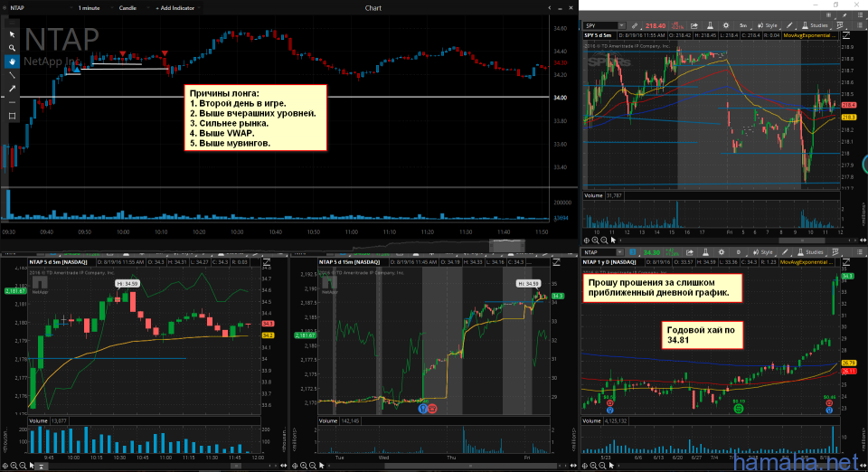Open the D timeframe selector in NTAP daily chart
Viewport: 868px width, 472px height.
click(x=738, y=252)
